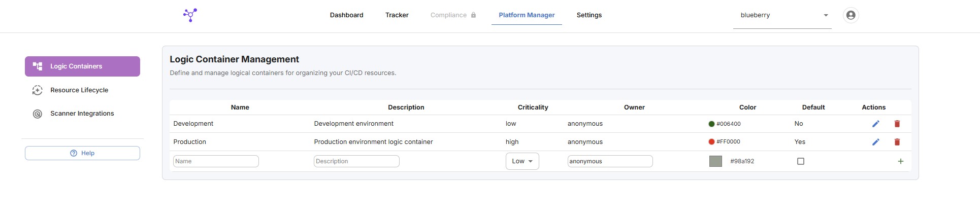Image resolution: width=980 pixels, height=217 pixels.
Task: Click the question mark Help icon
Action: tap(74, 153)
